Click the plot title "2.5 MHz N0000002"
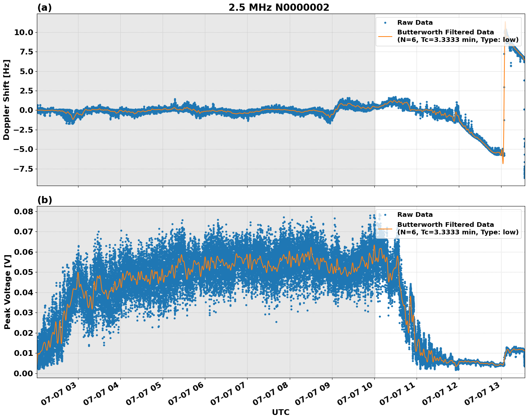The height and width of the screenshot is (420, 528). pyautogui.click(x=279, y=8)
